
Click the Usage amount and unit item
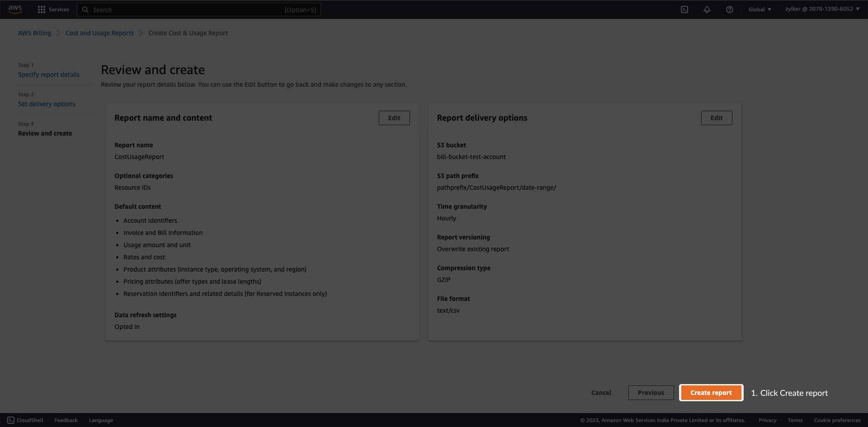pos(157,245)
